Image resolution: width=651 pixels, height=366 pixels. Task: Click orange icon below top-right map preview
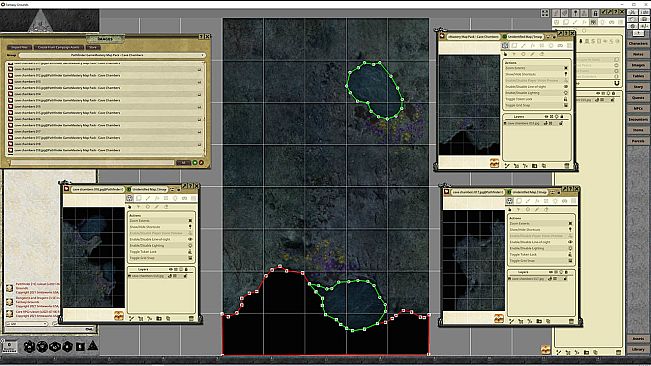click(494, 163)
